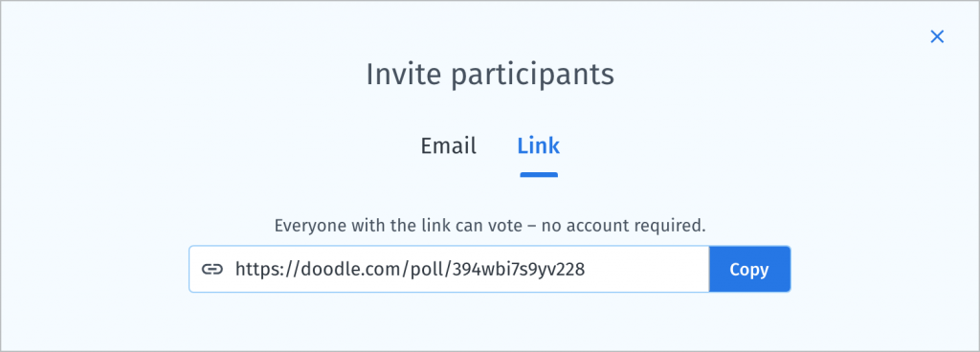Click the https:// prefix in the link field
Screen dimensions: 980x352
(x=268, y=269)
